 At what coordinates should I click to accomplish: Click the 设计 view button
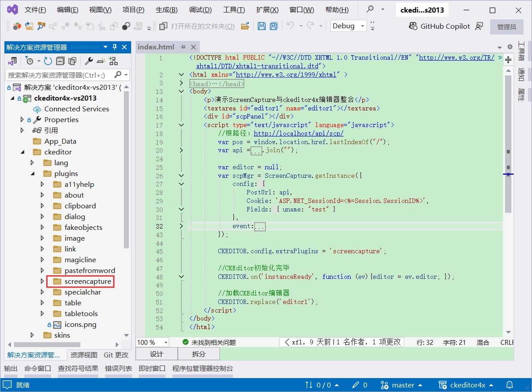(156, 354)
